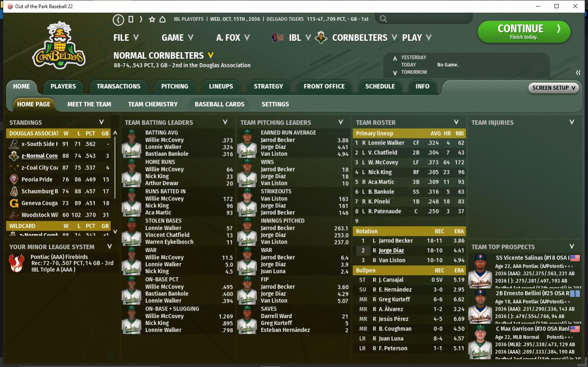
Task: Click Lonnie Walker in Primary lineup
Action: (386, 143)
